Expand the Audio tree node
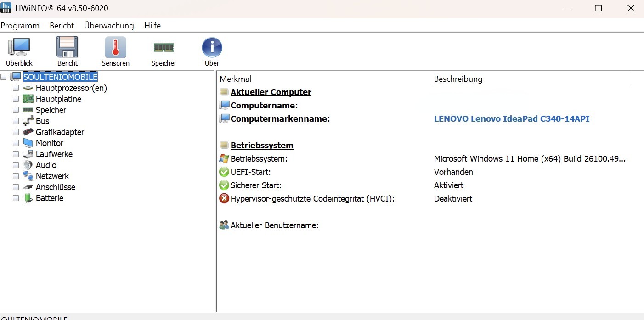This screenshot has width=644, height=320. (16, 165)
